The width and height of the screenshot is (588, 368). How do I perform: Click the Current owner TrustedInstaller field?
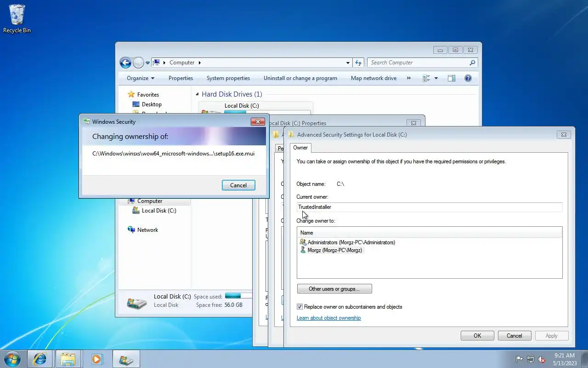(x=430, y=207)
